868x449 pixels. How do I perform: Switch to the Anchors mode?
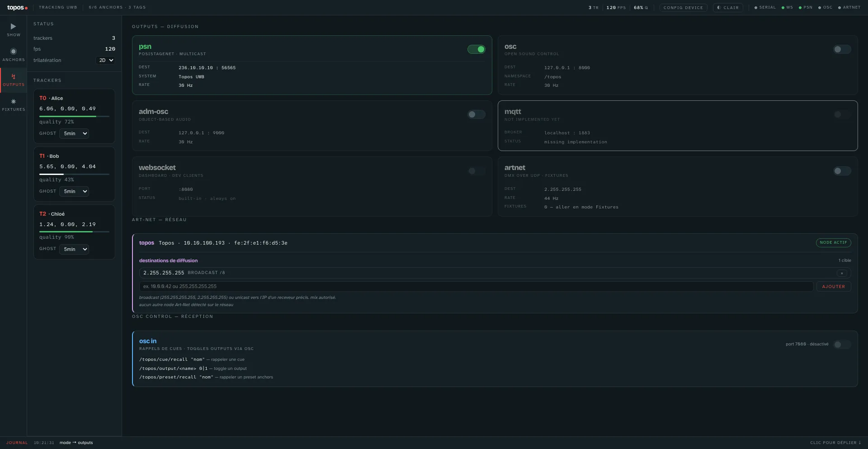tap(14, 55)
